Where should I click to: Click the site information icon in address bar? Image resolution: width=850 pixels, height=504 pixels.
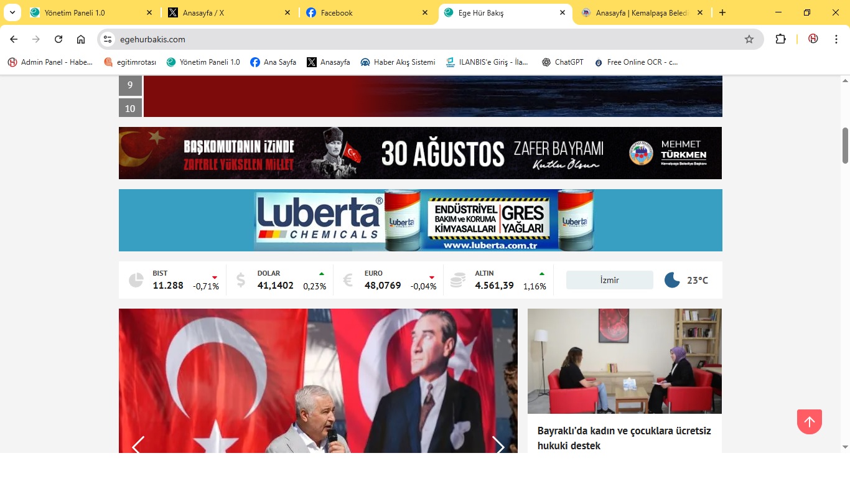coord(108,39)
